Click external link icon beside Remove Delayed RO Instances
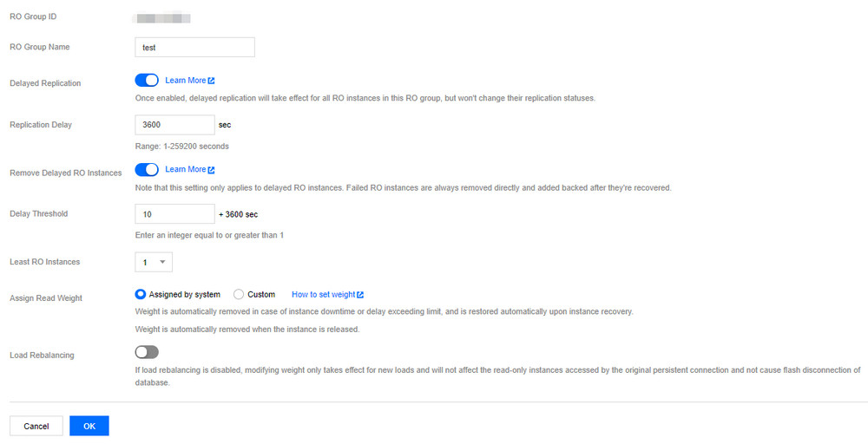This screenshot has height=444, width=868. [x=212, y=170]
